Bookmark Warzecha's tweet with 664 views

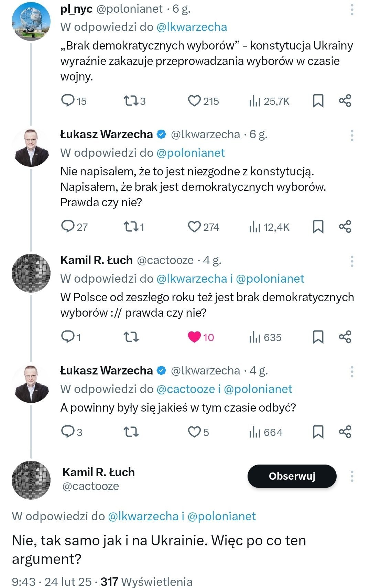318,432
